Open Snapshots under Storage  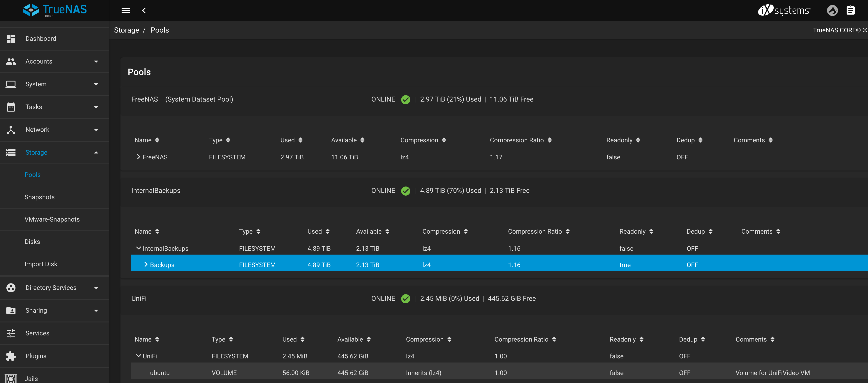39,197
